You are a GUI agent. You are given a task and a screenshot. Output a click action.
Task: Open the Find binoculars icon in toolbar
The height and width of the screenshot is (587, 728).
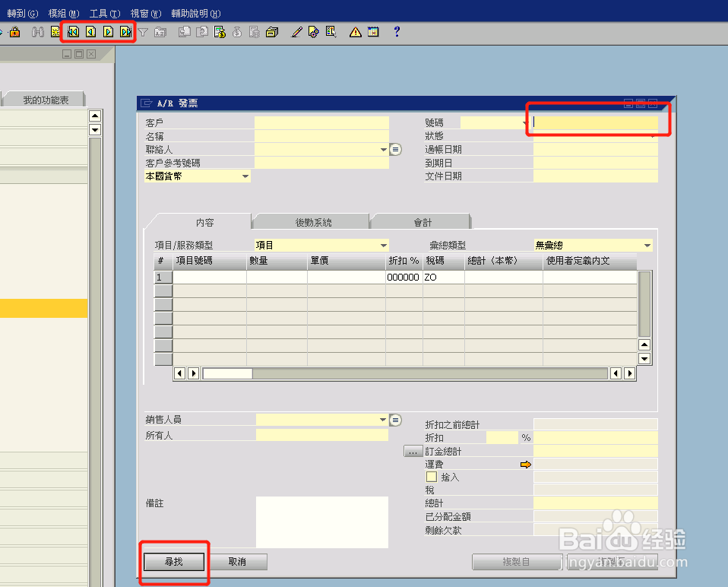37,32
